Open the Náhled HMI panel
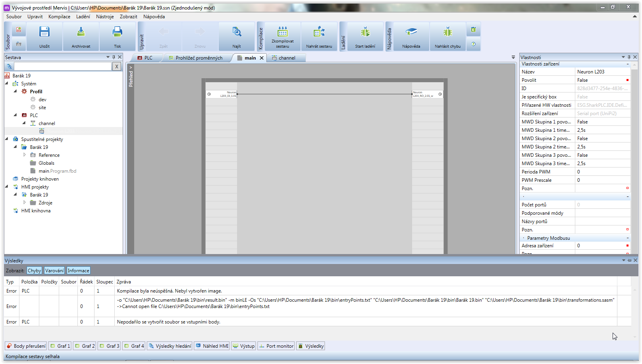 tap(212, 346)
